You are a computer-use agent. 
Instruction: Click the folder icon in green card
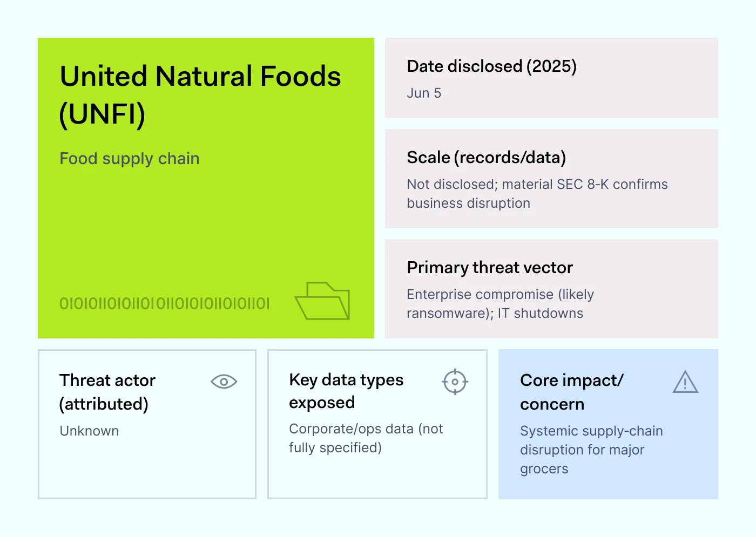point(322,301)
